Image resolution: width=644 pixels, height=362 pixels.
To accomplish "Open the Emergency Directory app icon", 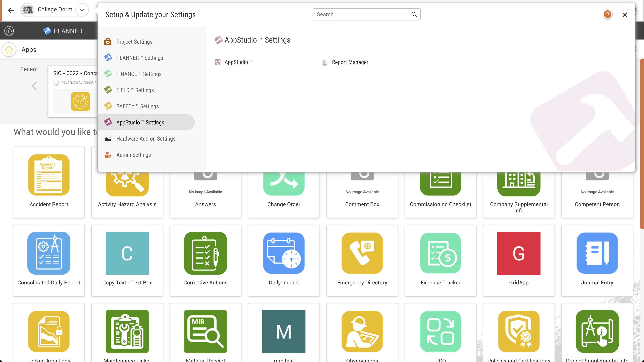I will 362,253.
